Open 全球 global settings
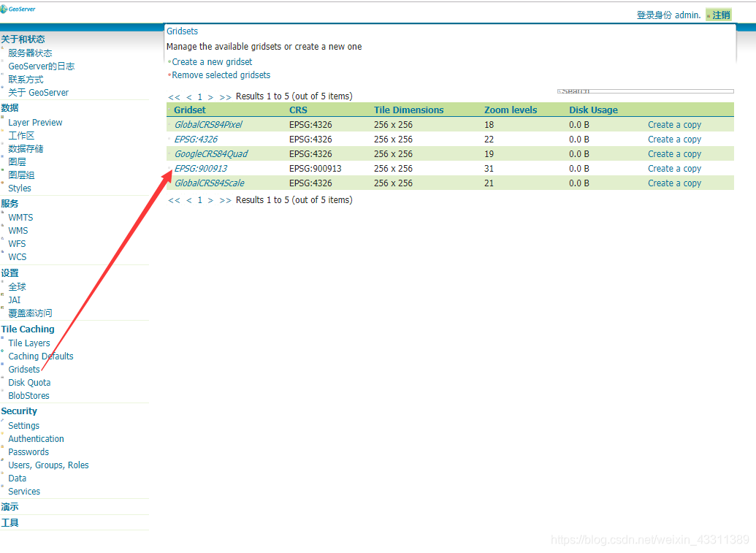Viewport: 756px width, 553px height. tap(17, 287)
